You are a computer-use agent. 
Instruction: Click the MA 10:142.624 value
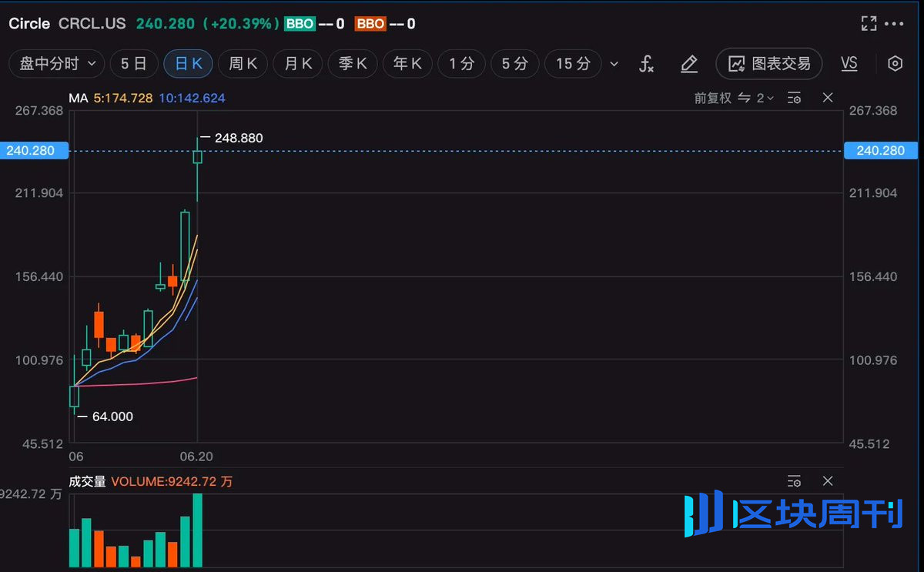pos(192,98)
